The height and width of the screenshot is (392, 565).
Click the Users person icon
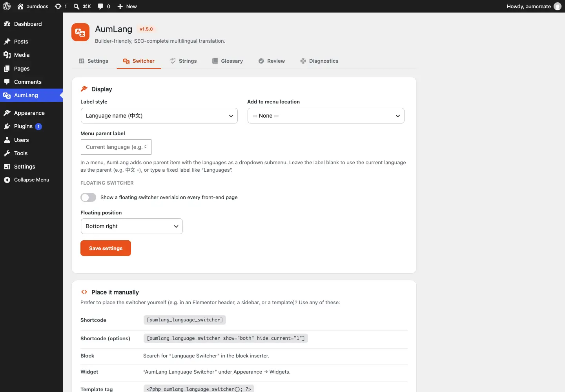pos(7,140)
